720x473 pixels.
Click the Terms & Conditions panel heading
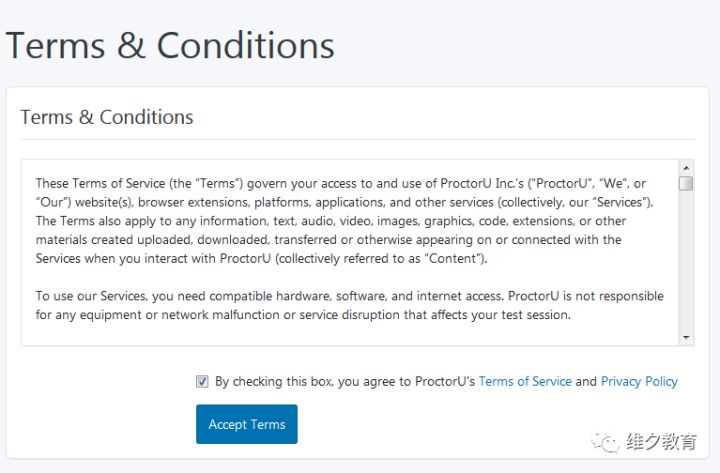point(107,117)
